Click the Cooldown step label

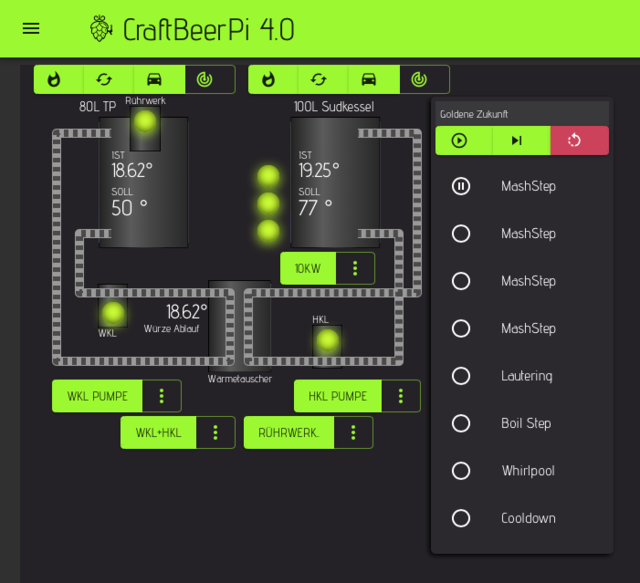pos(528,518)
